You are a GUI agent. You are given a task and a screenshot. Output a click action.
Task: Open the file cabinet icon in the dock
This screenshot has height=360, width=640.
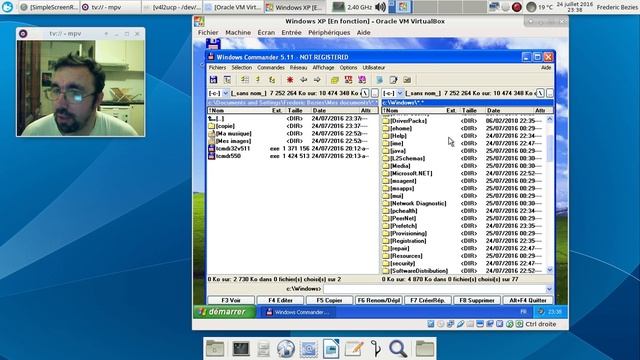263,349
